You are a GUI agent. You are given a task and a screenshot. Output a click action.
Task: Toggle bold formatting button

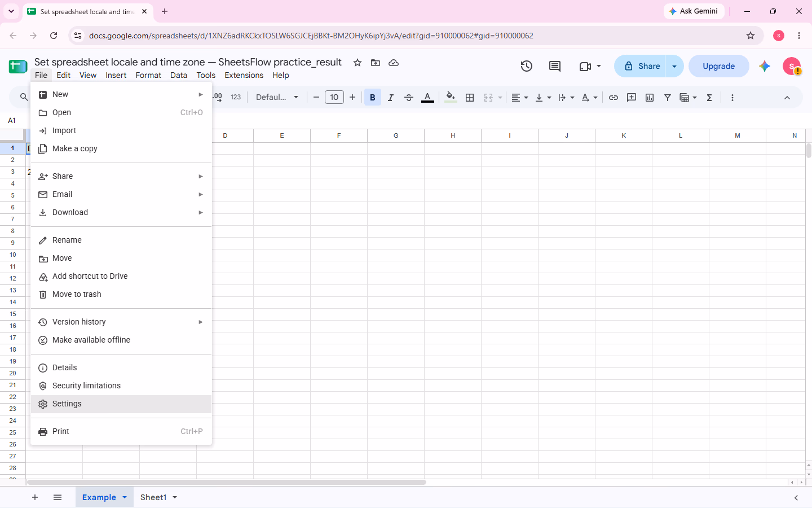372,98
